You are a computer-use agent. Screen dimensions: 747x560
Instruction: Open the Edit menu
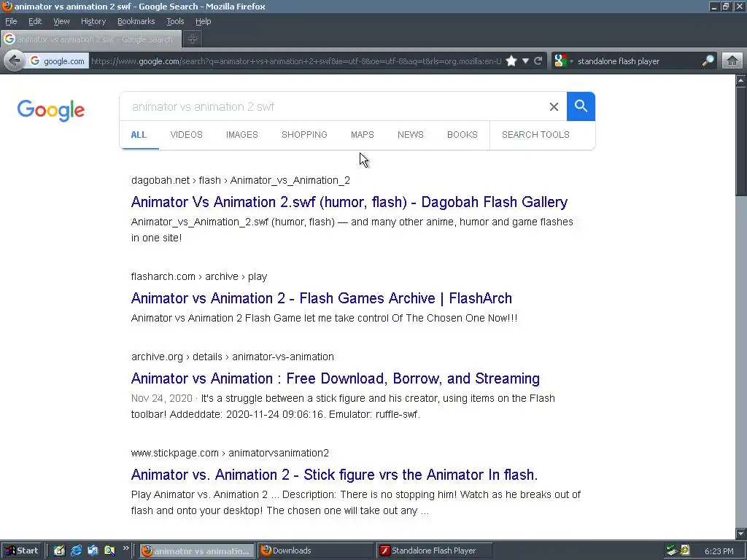pos(35,21)
